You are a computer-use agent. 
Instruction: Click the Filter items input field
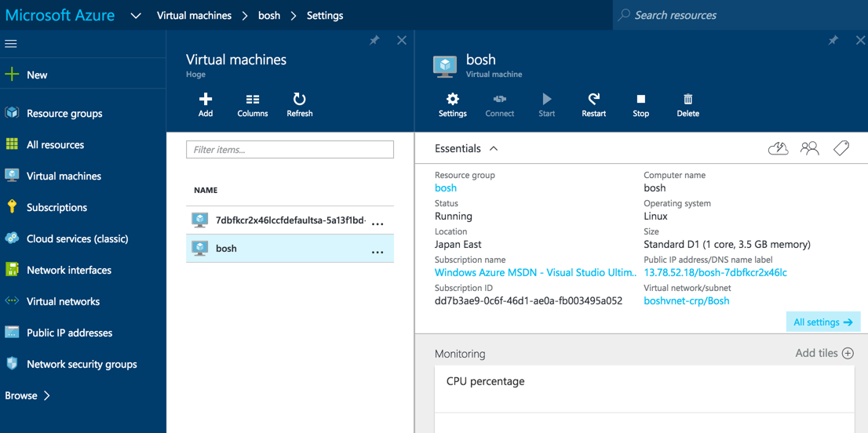pyautogui.click(x=290, y=150)
